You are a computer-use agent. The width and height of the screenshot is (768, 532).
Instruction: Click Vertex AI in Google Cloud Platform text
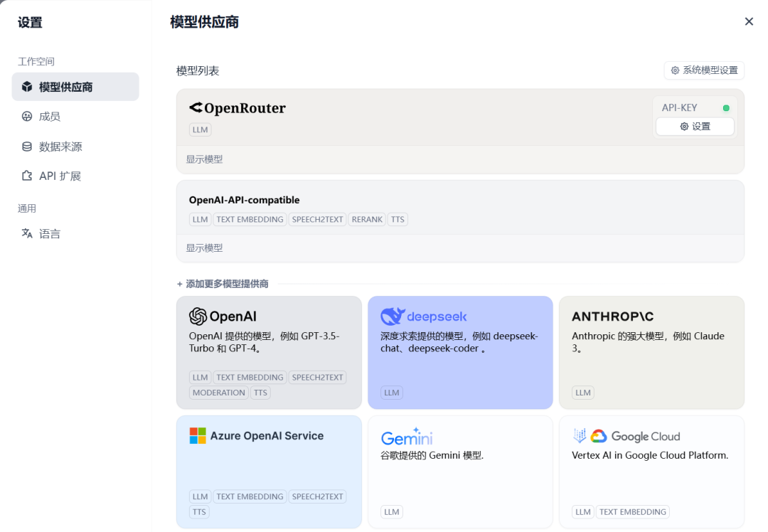(650, 455)
